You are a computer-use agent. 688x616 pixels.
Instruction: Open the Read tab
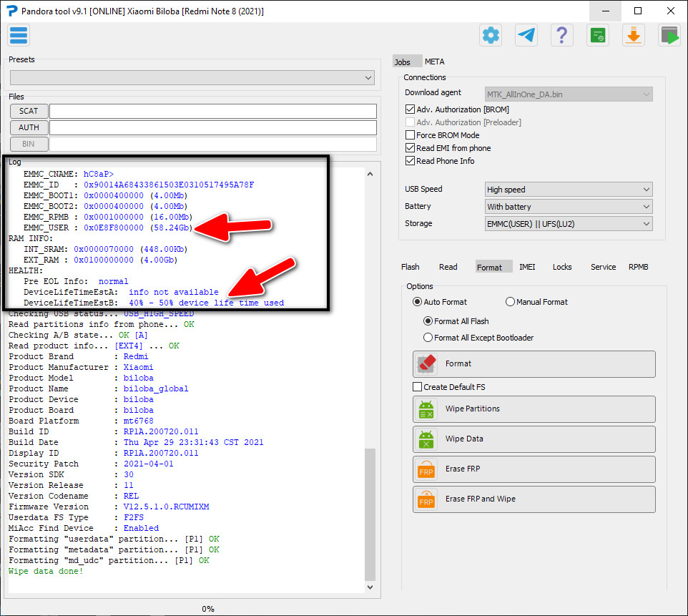(x=448, y=267)
